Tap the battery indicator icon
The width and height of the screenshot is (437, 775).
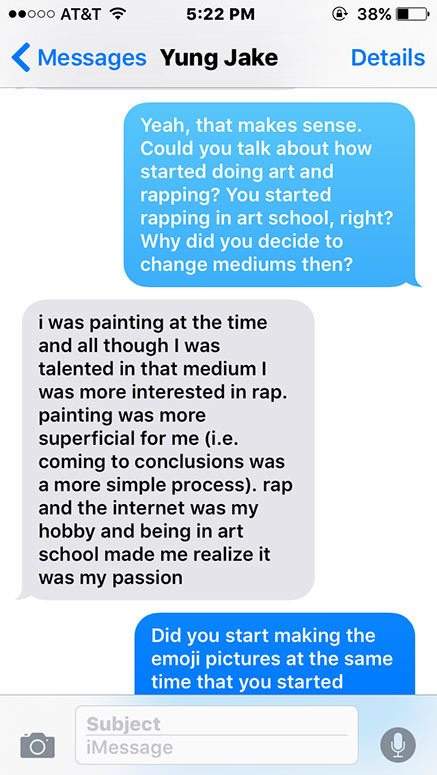coord(412,14)
